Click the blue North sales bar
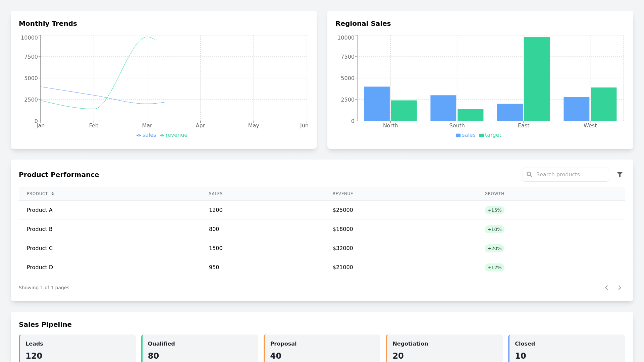 [x=376, y=104]
